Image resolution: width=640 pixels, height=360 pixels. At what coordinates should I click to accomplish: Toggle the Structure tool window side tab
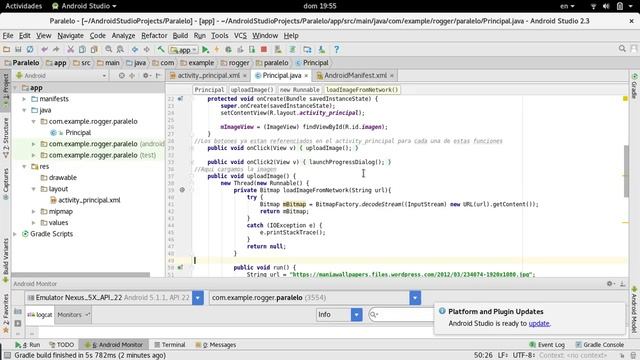point(5,138)
